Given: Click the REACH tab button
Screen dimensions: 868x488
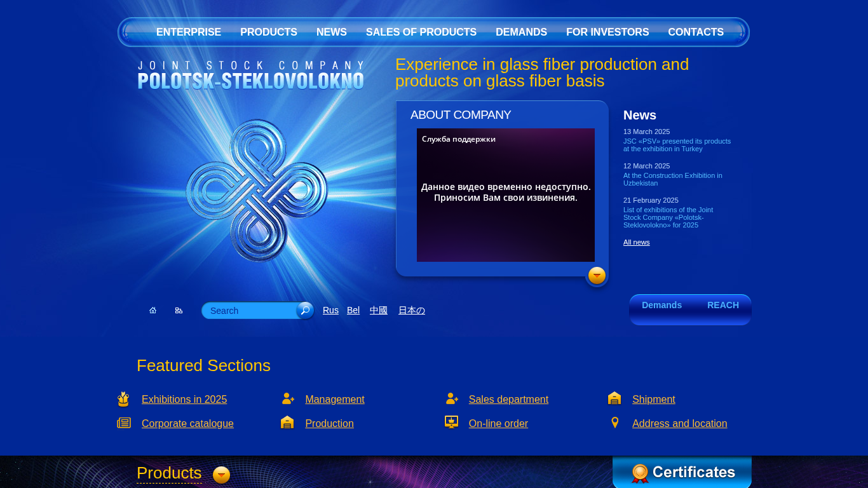Looking at the screenshot, I should 723,305.
